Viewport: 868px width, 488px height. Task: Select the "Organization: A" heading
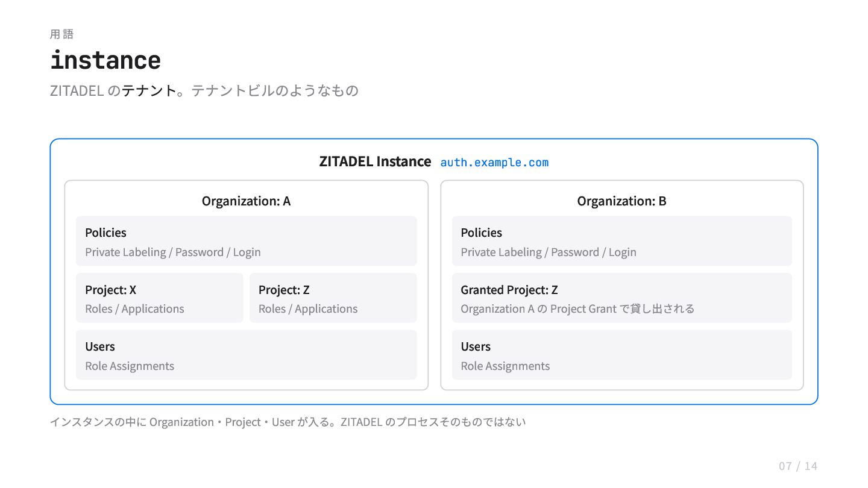[x=246, y=201]
